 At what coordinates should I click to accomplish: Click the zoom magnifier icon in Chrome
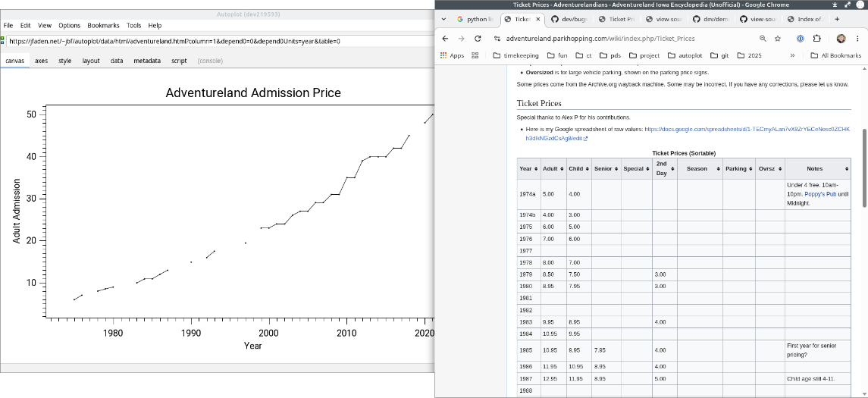763,39
